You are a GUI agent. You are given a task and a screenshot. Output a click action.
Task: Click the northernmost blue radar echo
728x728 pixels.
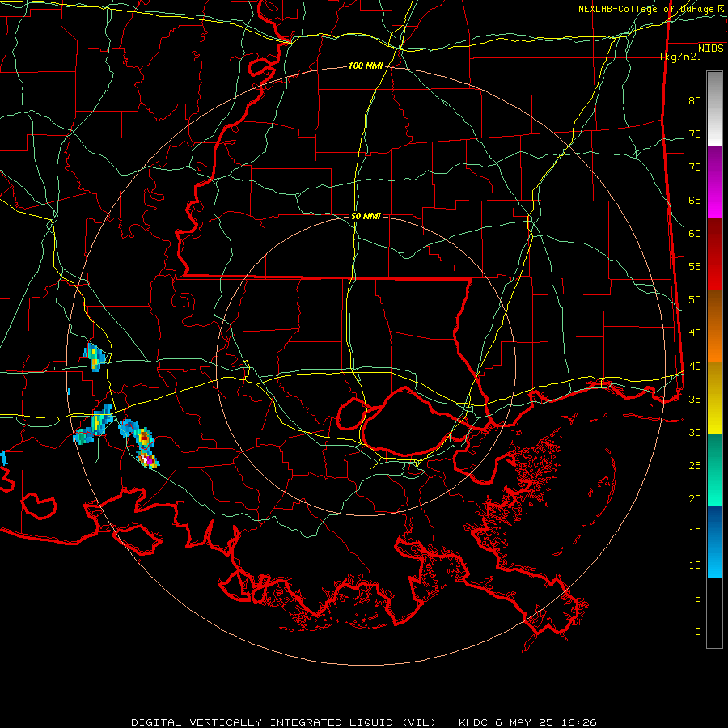click(x=95, y=357)
